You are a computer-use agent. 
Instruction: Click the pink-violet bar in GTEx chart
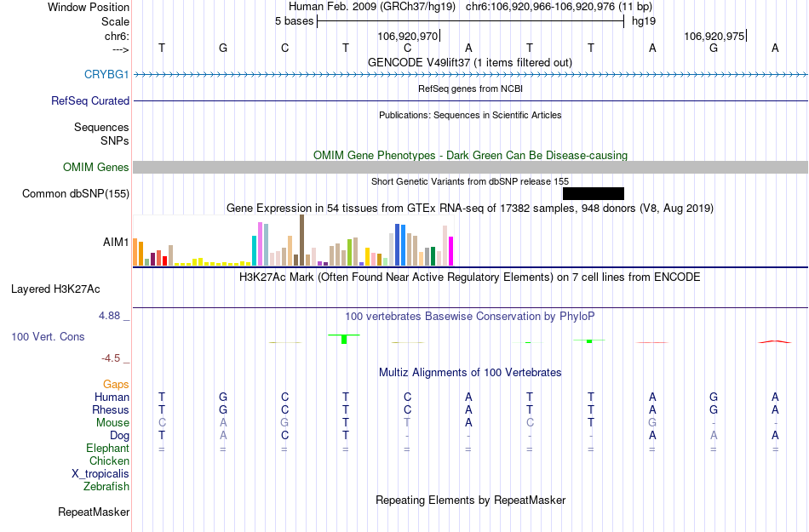coord(260,243)
